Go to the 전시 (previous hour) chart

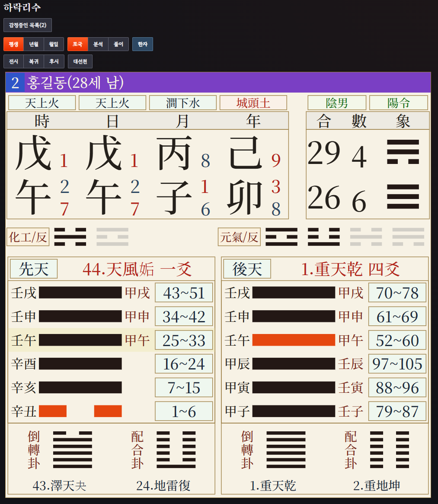pyautogui.click(x=13, y=61)
